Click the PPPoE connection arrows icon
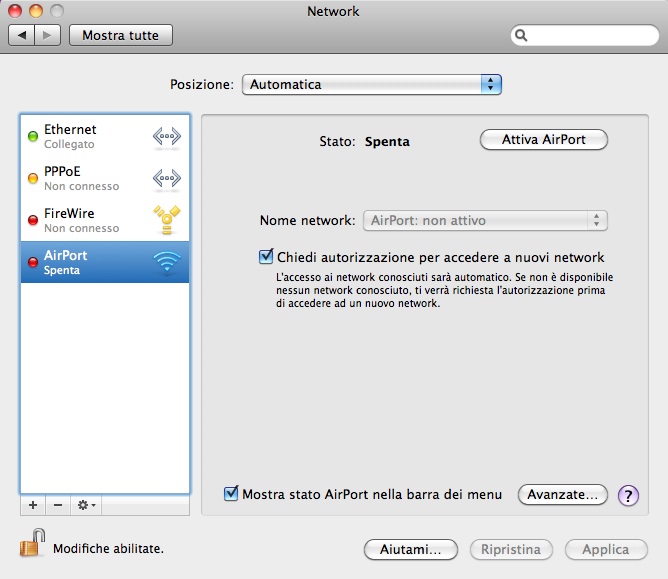Viewport: 668px width, 579px height. click(167, 178)
